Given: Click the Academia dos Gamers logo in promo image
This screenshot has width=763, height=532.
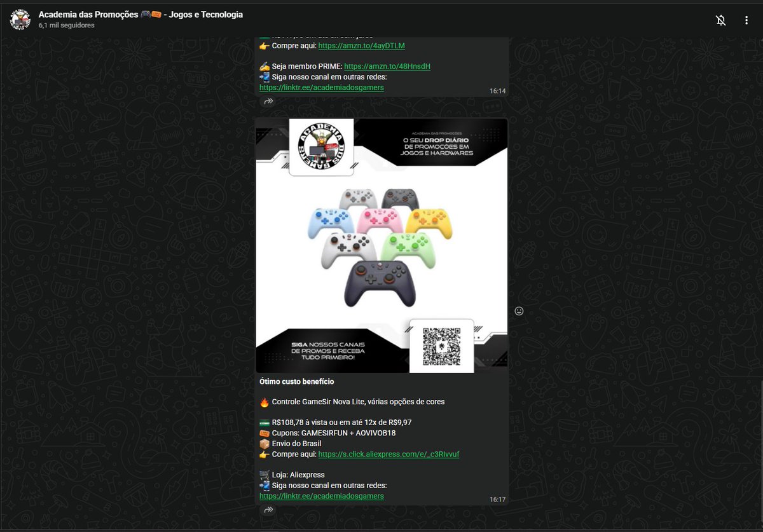Looking at the screenshot, I should (321, 147).
